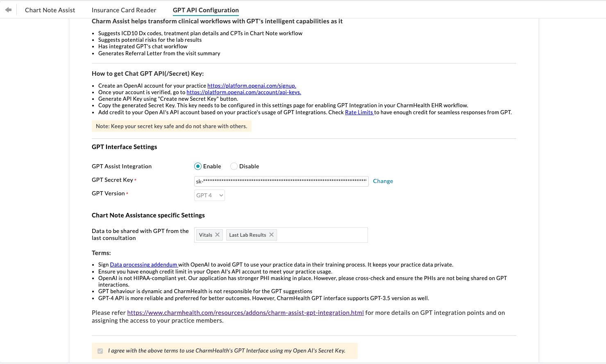Open the OpenAI signup link
The height and width of the screenshot is (364, 606).
pos(252,86)
